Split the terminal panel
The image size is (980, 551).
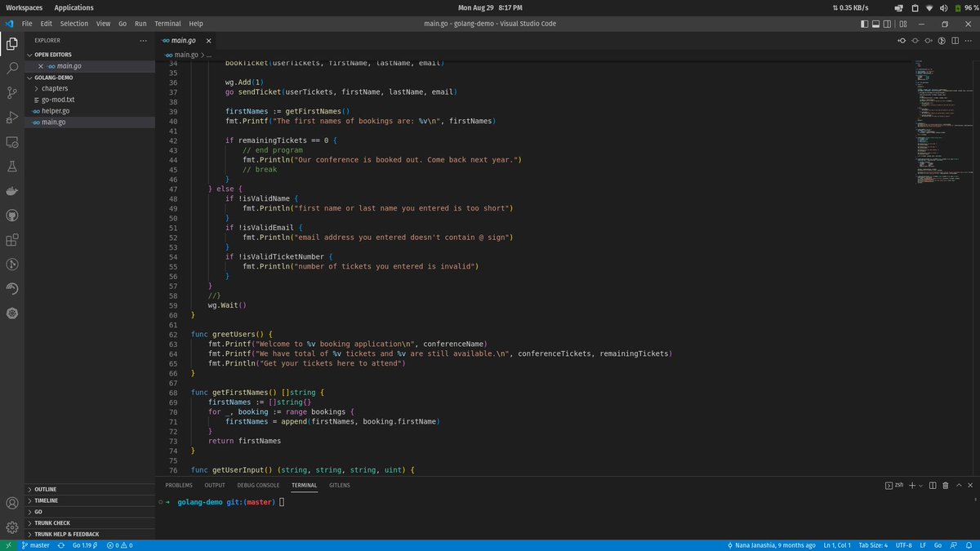(933, 485)
